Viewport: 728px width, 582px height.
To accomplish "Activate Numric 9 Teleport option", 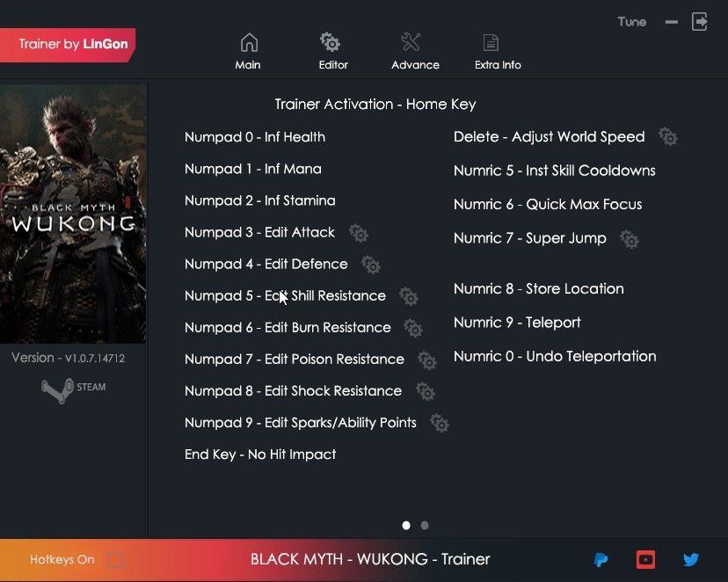I will point(517,323).
